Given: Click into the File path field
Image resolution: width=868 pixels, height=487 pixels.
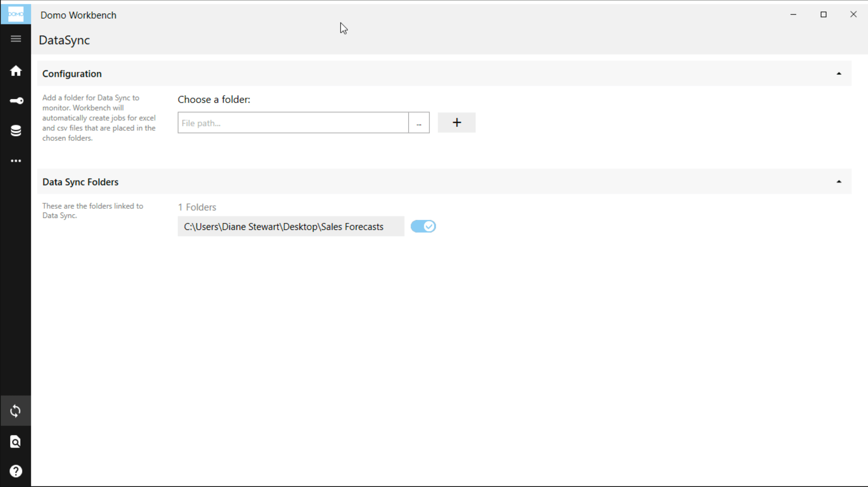Looking at the screenshot, I should (293, 123).
